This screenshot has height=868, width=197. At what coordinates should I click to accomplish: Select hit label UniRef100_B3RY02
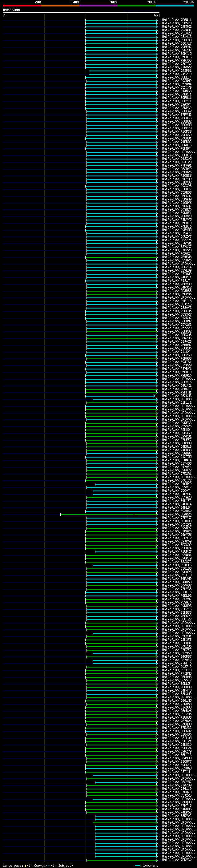click(x=177, y=816)
